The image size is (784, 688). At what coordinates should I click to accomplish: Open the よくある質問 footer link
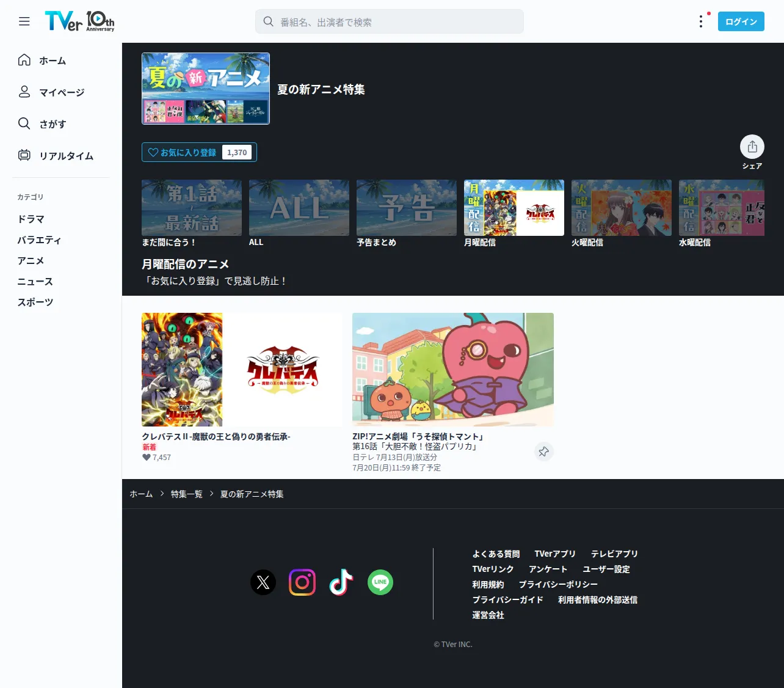496,554
